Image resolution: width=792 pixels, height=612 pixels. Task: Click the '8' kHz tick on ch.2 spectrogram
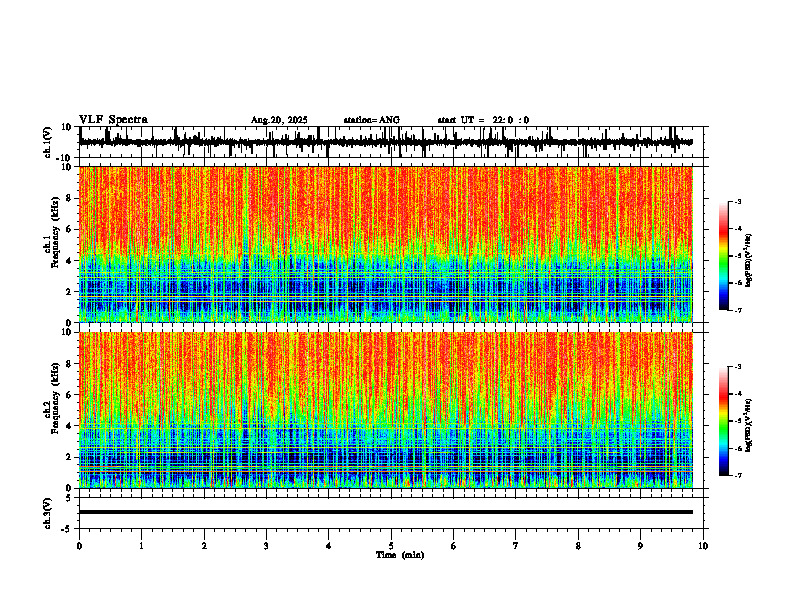click(69, 364)
